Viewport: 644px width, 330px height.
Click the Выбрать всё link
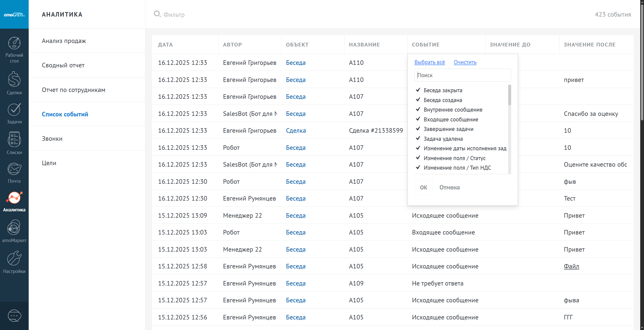click(x=430, y=62)
